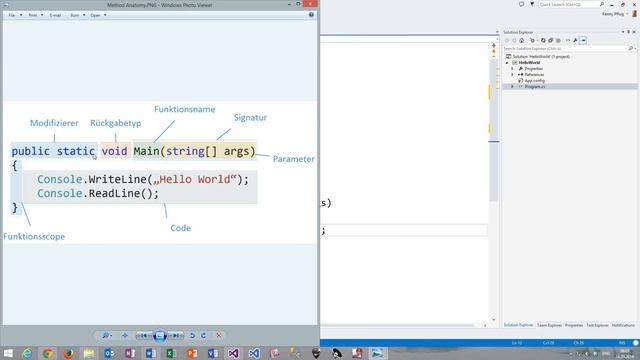Viewport: 640px width, 360px height.
Task: Open Solution Explorer search options dropdown
Action: (636, 49)
